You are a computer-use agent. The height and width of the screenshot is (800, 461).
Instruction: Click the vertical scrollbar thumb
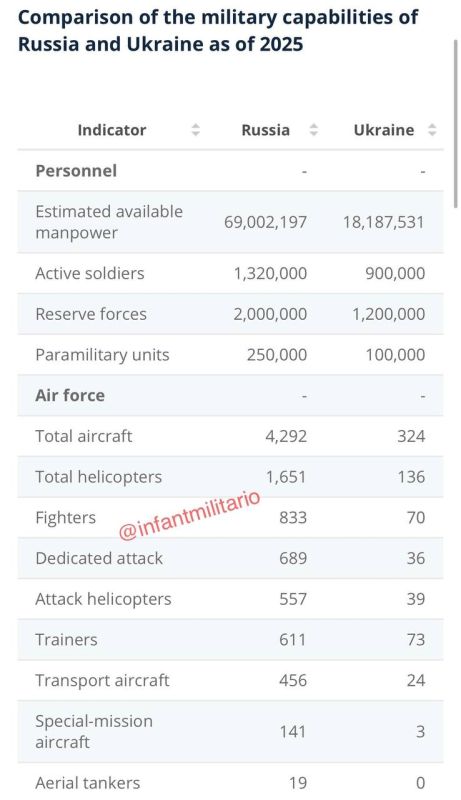pos(455,123)
